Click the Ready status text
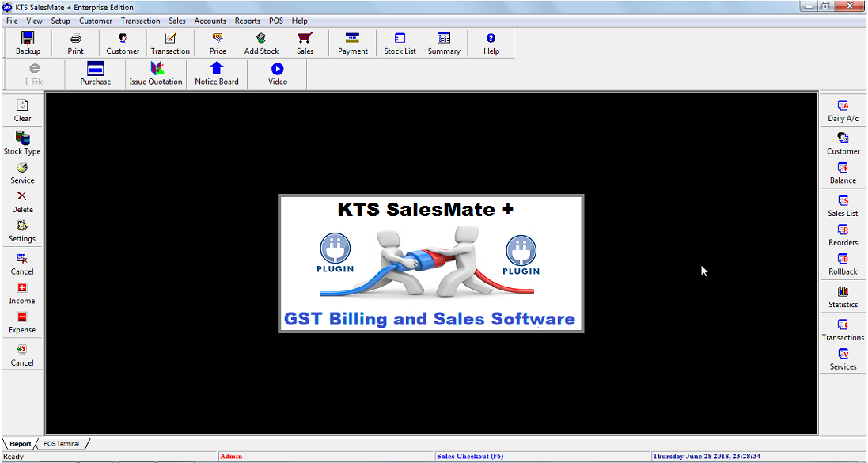 point(13,457)
